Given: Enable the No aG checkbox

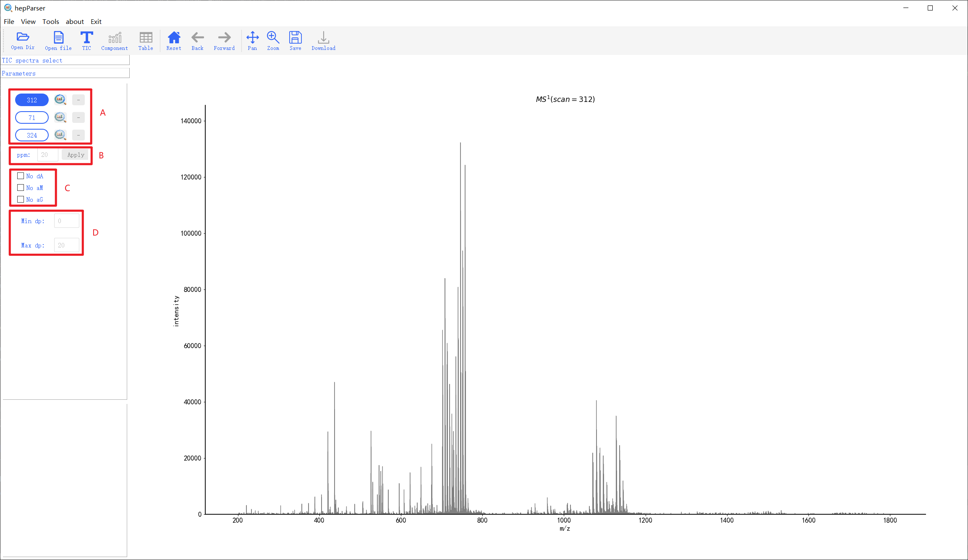Looking at the screenshot, I should tap(21, 199).
